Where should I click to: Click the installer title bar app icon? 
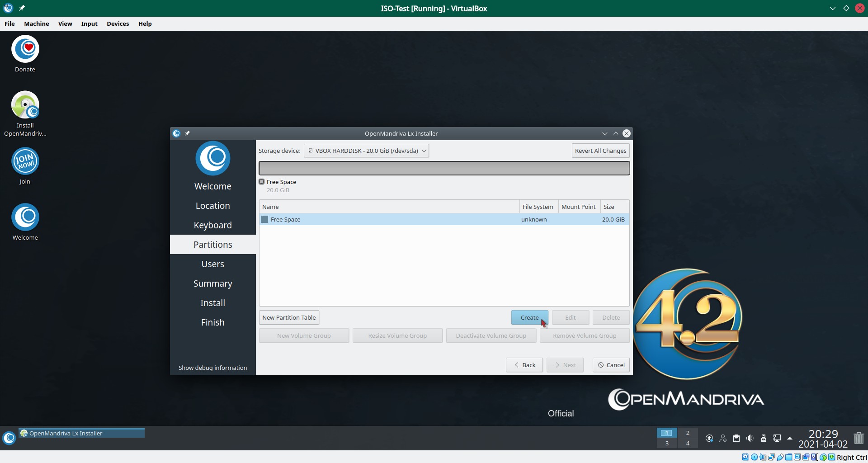tap(177, 133)
